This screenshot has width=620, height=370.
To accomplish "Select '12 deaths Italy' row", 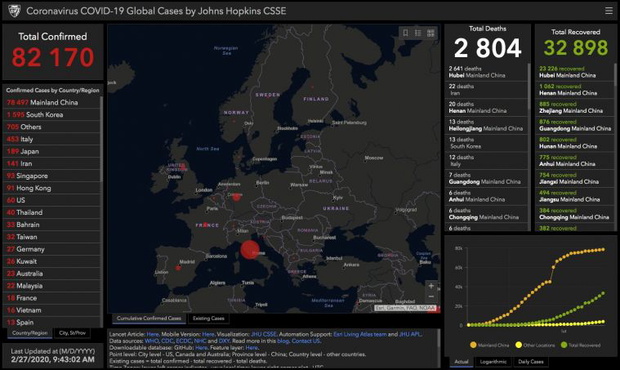I will pyautogui.click(x=486, y=160).
